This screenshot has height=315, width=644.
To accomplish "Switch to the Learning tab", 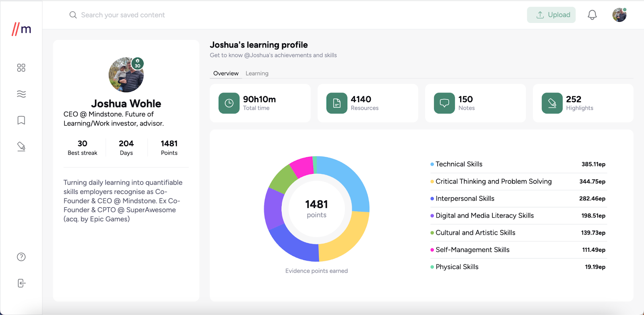I will (257, 73).
